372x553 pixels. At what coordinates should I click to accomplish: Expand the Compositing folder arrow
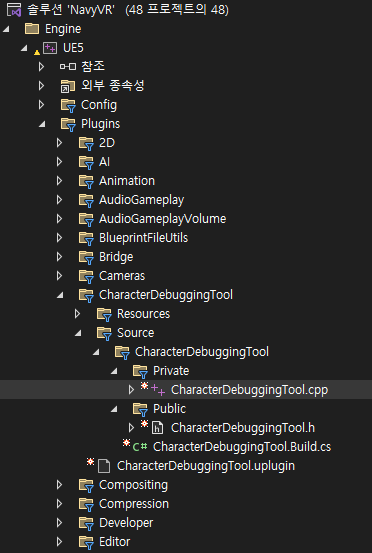59,486
